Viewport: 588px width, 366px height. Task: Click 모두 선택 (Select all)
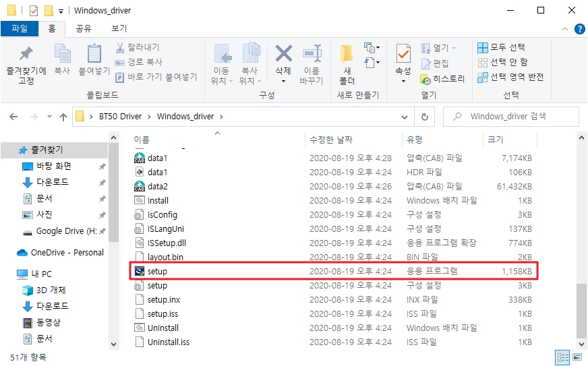501,47
